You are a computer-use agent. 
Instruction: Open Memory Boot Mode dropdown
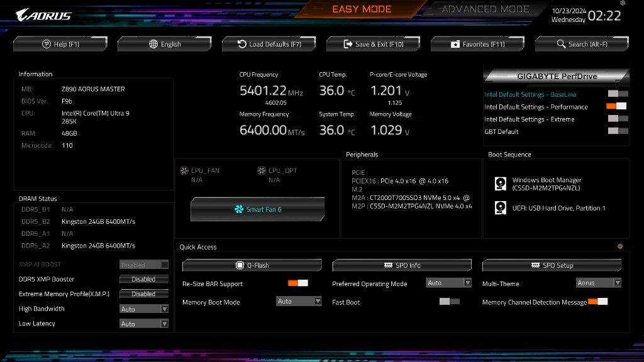point(299,301)
